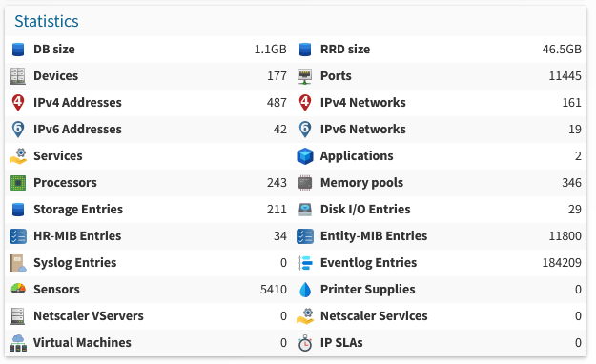Click the Netscaler Services label
The image size is (596, 364).
(x=374, y=316)
